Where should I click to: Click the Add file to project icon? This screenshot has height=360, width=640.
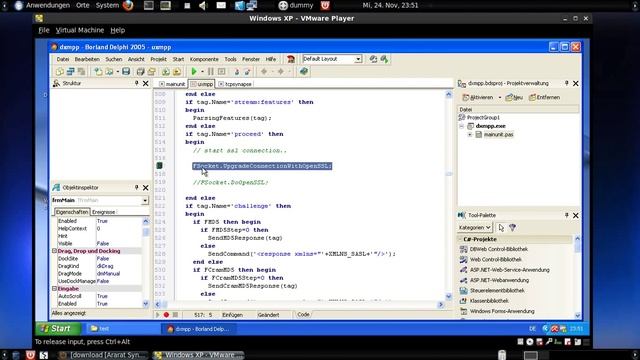coord(166,71)
